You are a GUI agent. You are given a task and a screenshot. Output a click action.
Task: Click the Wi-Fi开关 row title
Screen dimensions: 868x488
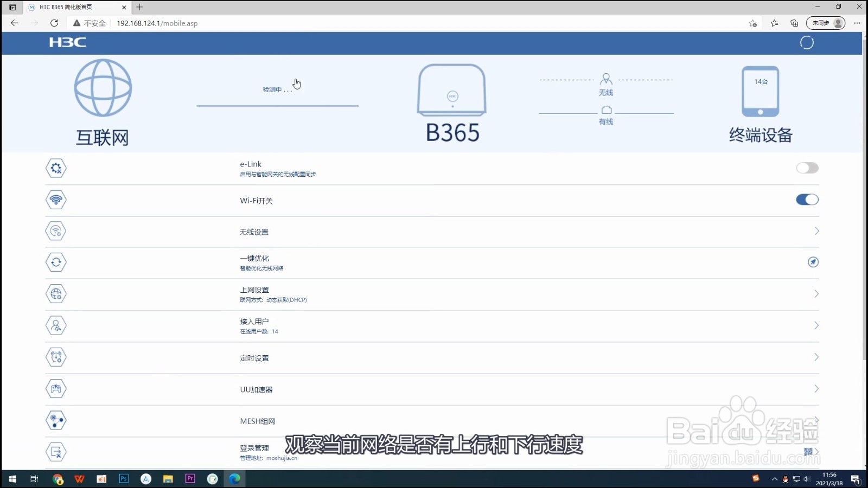click(257, 201)
